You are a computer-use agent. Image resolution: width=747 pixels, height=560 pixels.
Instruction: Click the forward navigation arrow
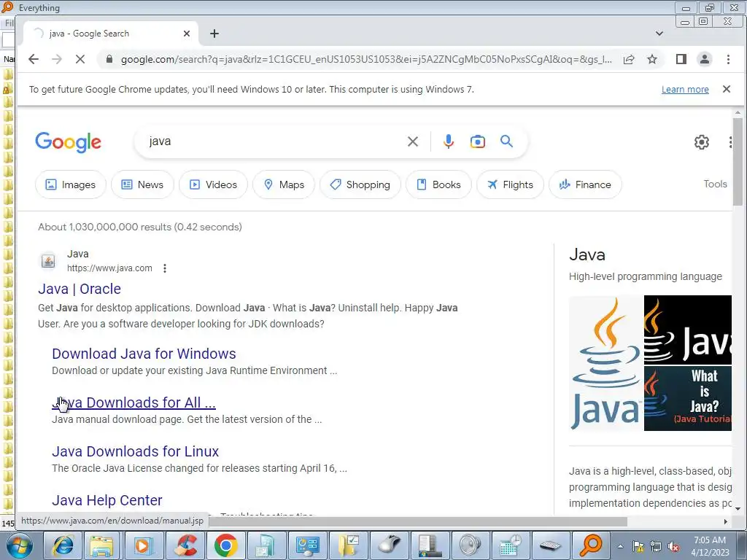(57, 59)
